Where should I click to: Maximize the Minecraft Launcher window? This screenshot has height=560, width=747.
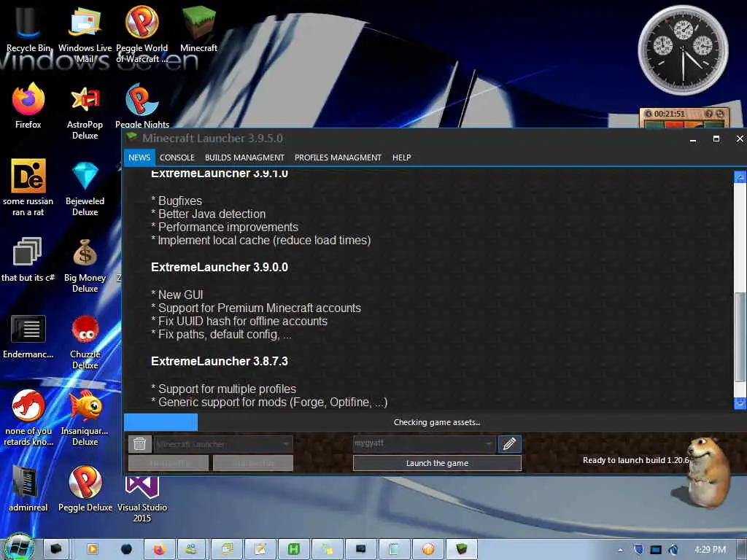[716, 139]
